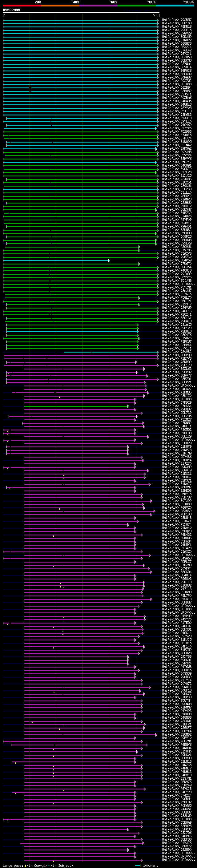The width and height of the screenshot is (197, 868).
Task: Click the short cyan alignment bar for Q84P59
Action: 57,260
